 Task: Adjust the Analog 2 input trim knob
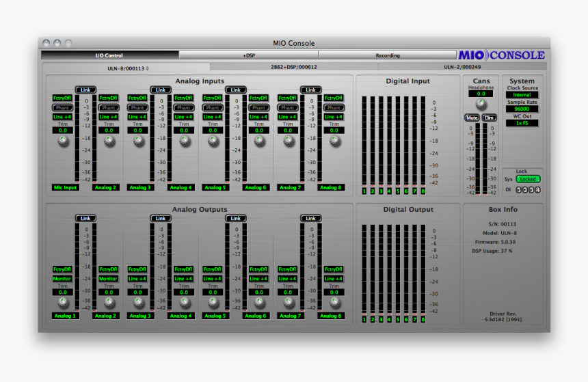(x=109, y=141)
